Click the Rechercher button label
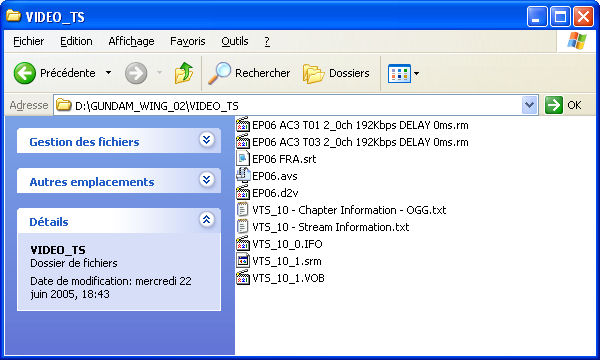This screenshot has height=360, width=600. [x=262, y=73]
